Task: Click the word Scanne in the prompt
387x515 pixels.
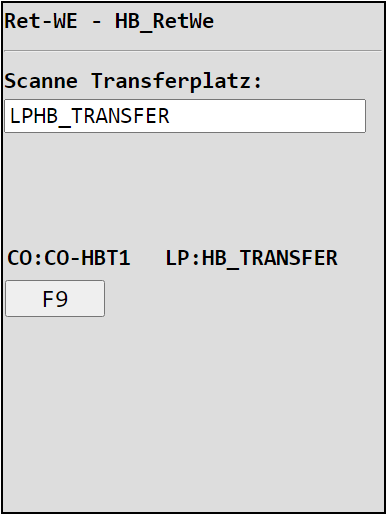Action: click(41, 81)
